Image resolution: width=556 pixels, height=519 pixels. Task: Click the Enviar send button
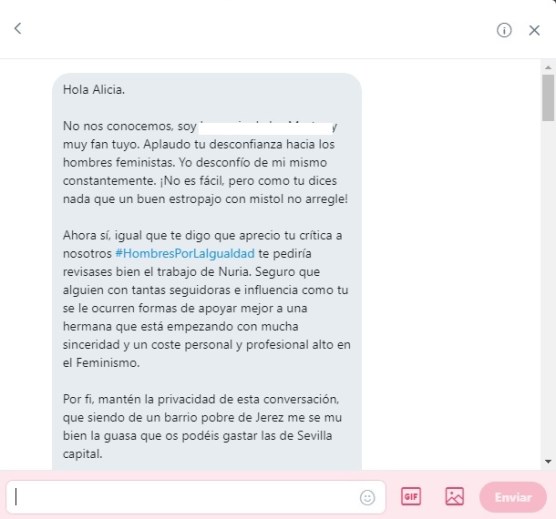[513, 497]
